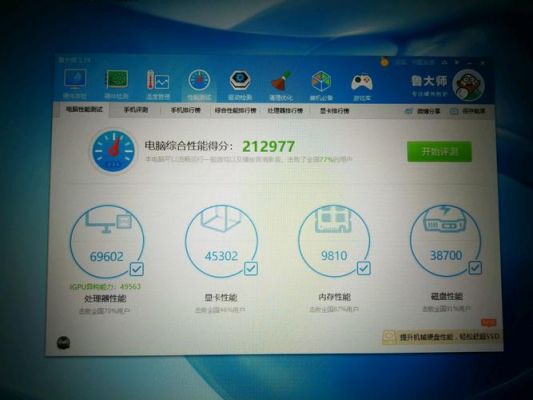Open the 装机必备 cube icon
This screenshot has width=533, height=400.
(321, 82)
